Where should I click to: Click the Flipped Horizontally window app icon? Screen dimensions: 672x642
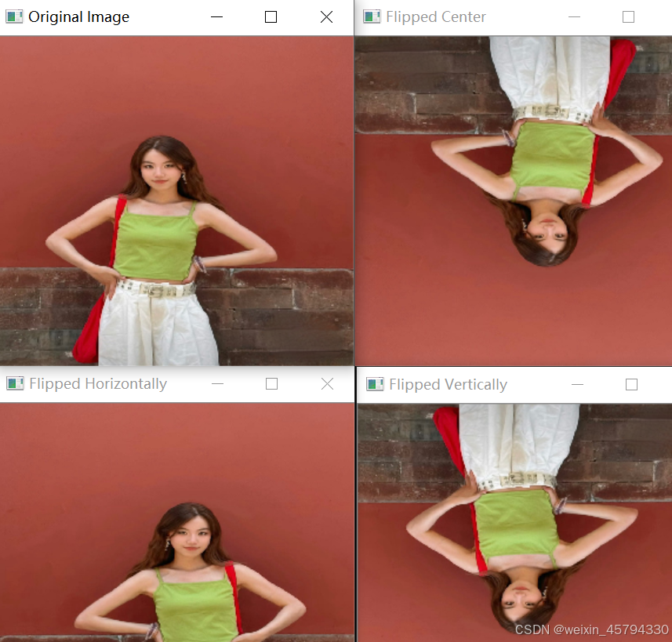[15, 383]
